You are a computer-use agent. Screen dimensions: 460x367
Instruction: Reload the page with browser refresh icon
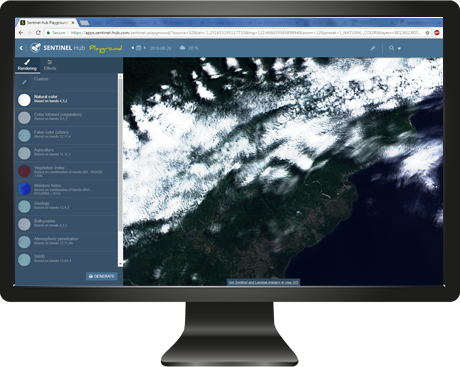point(38,33)
